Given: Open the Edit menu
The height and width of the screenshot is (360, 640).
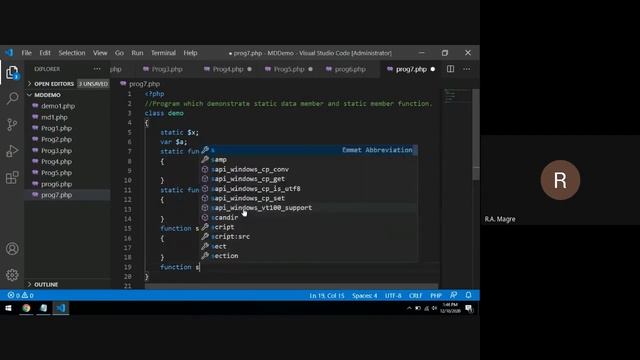Looking at the screenshot, I should [x=45, y=53].
